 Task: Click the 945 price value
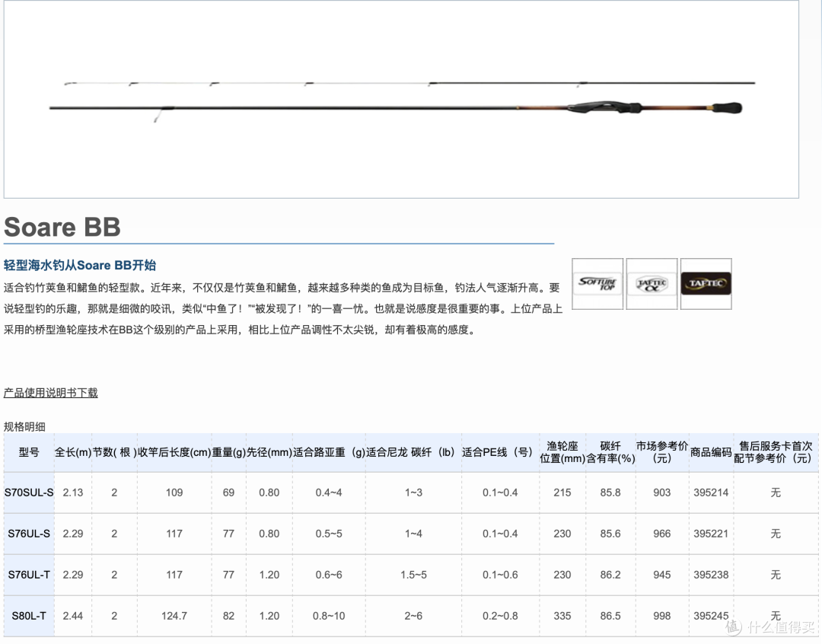click(x=662, y=575)
